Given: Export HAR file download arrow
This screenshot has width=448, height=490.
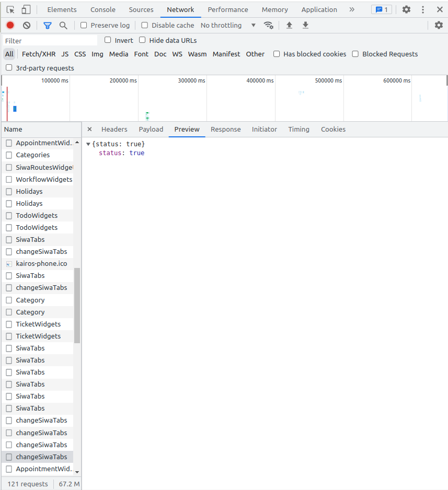Looking at the screenshot, I should click(305, 25).
